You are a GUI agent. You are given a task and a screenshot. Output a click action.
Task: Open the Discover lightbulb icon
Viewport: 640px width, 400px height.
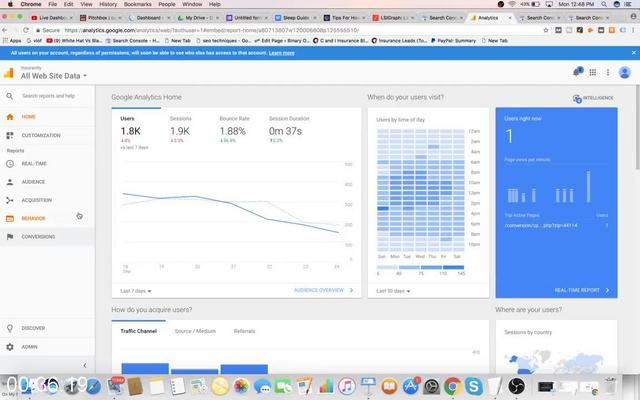click(x=10, y=328)
